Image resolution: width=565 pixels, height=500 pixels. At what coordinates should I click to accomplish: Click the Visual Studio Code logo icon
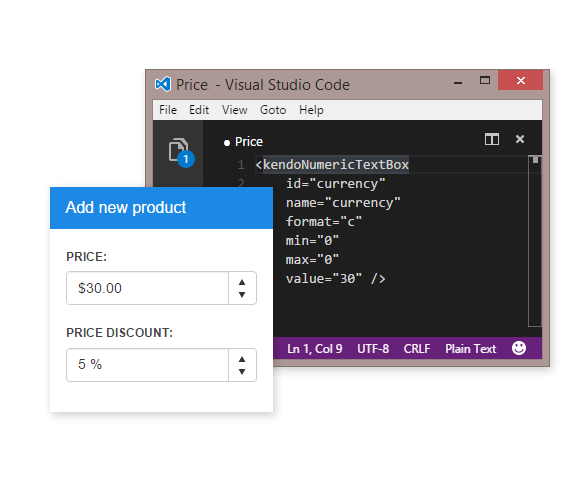click(x=163, y=84)
